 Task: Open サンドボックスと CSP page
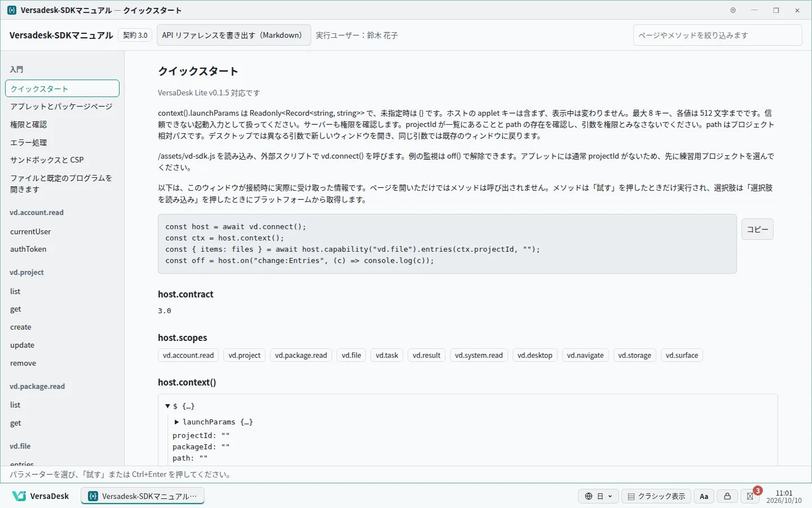[x=62, y=160]
